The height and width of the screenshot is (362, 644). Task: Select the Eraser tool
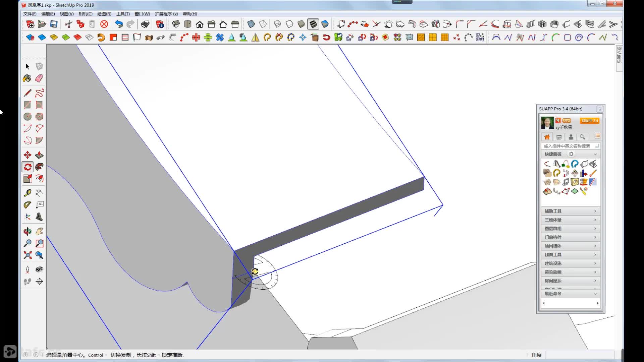[x=39, y=78]
